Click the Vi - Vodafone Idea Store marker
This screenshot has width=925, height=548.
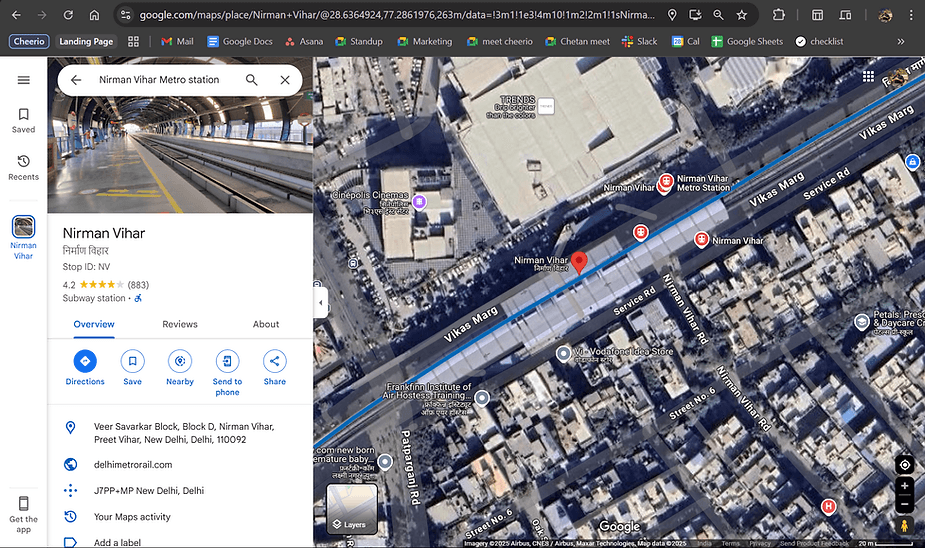click(563, 353)
